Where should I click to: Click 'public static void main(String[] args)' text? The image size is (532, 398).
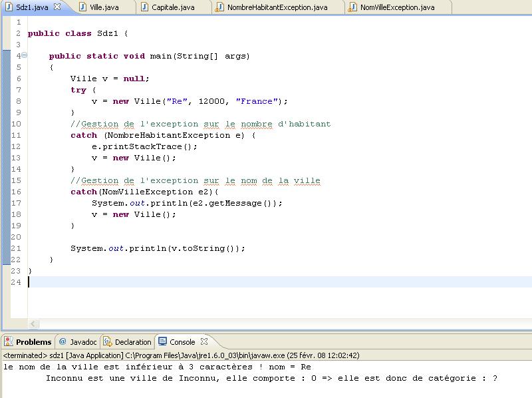click(149, 56)
